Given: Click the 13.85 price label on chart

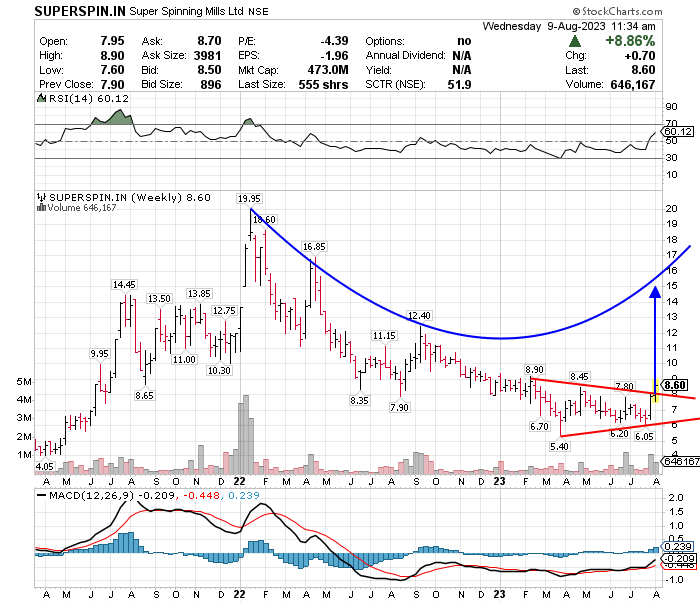Looking at the screenshot, I should pyautogui.click(x=199, y=294).
